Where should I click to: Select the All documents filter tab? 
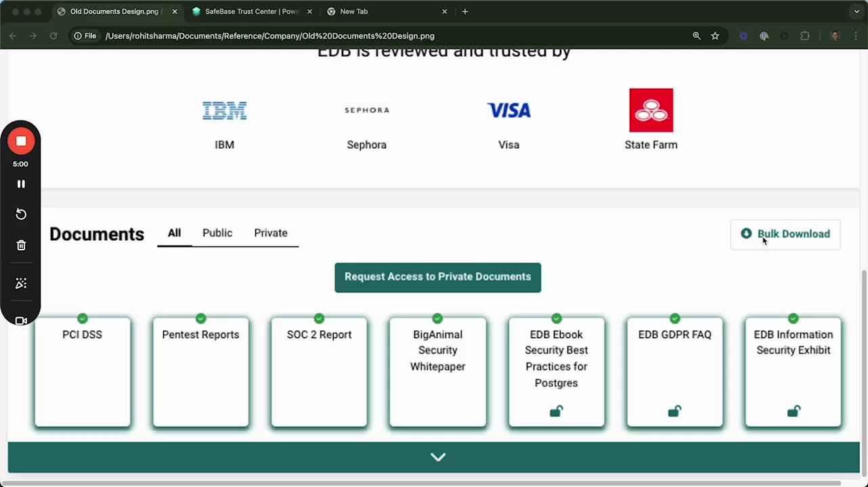click(x=174, y=233)
